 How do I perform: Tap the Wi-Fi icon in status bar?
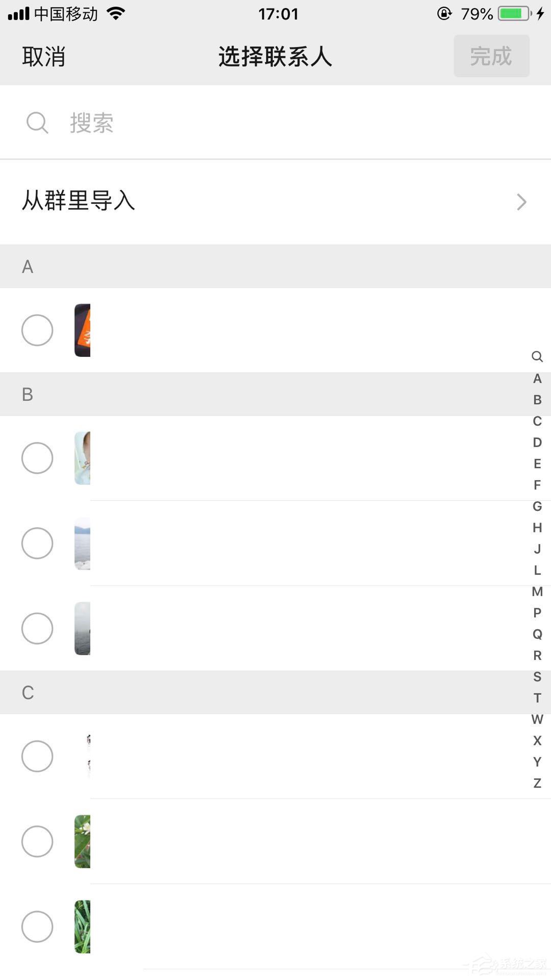[x=116, y=14]
